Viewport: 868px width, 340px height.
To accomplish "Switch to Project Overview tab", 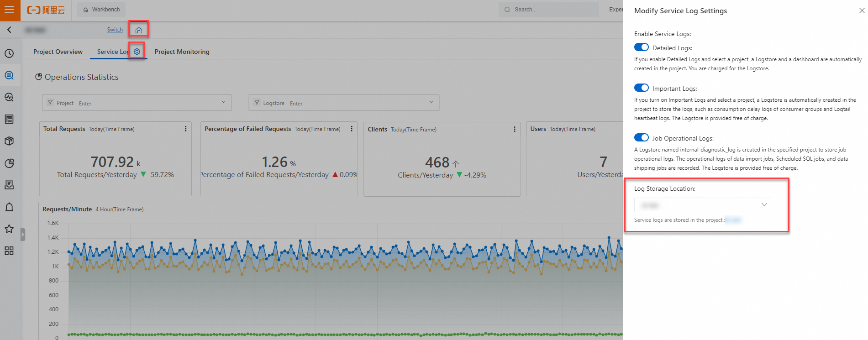I will (58, 52).
